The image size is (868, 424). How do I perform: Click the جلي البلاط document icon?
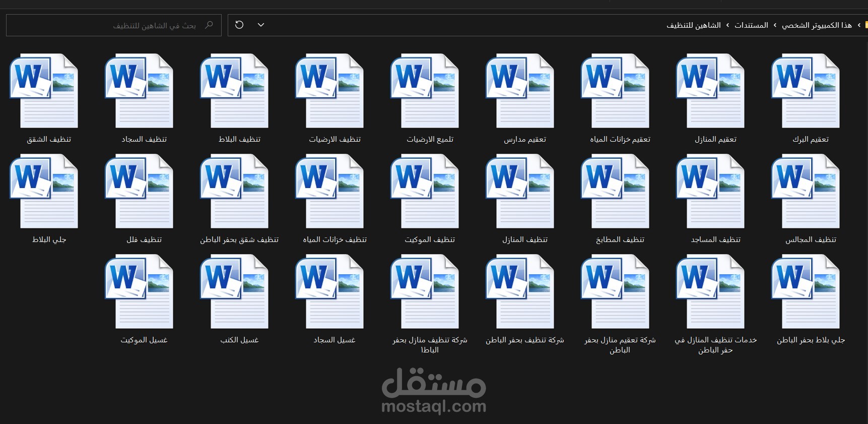click(44, 191)
